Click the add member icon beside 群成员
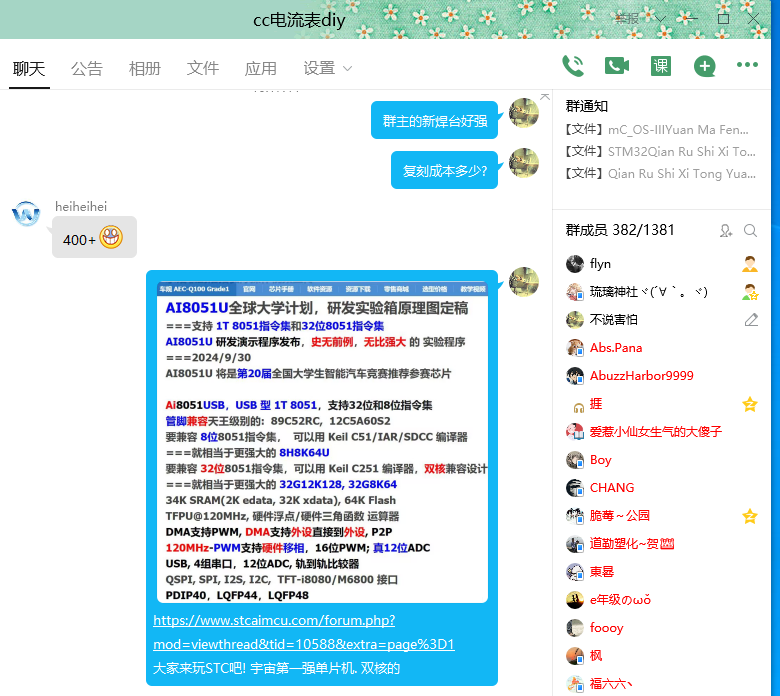Viewport: 780px width, 696px height. click(726, 230)
